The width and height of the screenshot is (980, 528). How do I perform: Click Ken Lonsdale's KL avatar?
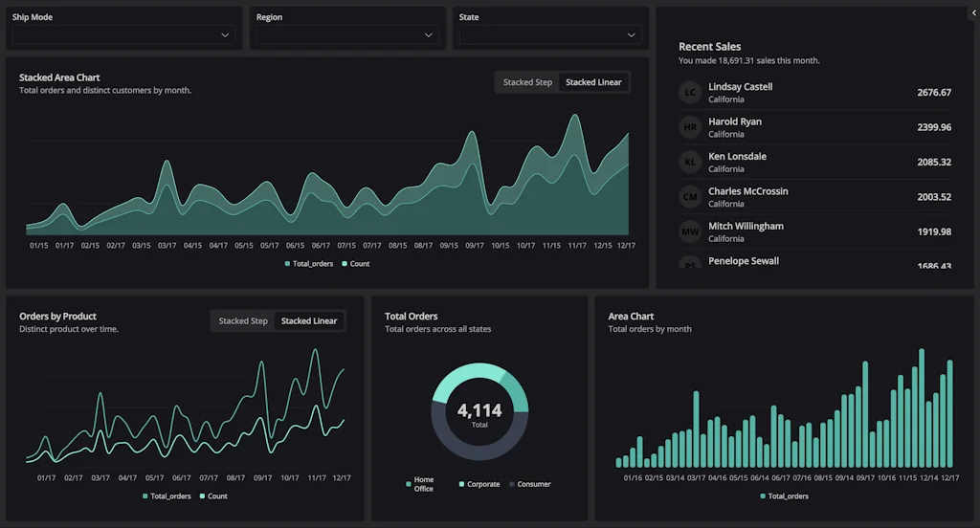(690, 163)
